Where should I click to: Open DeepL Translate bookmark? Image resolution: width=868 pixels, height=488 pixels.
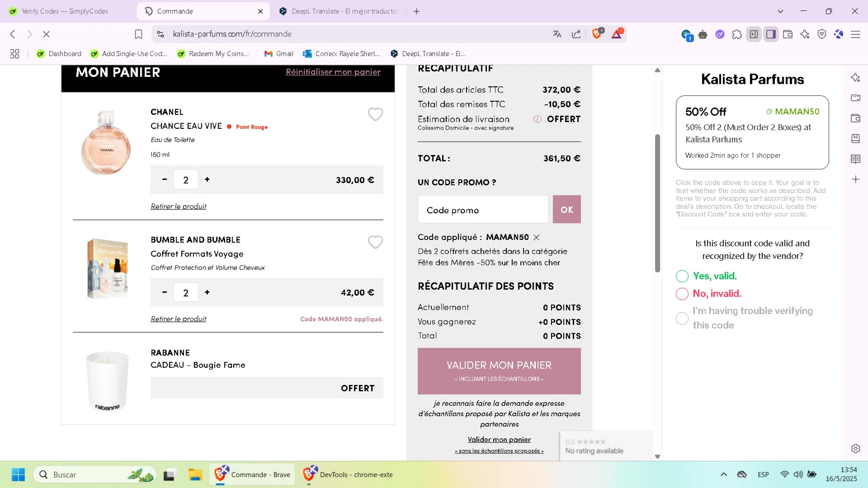point(428,54)
